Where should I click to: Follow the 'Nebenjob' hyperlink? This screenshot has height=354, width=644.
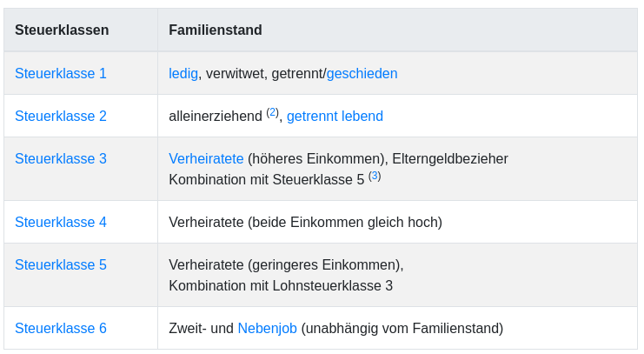pyautogui.click(x=268, y=329)
